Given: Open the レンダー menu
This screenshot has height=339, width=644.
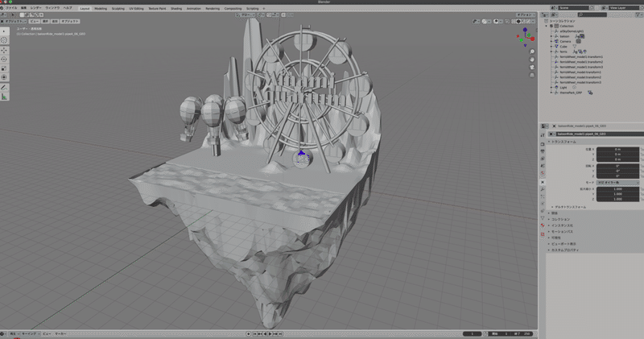Looking at the screenshot, I should tap(35, 8).
